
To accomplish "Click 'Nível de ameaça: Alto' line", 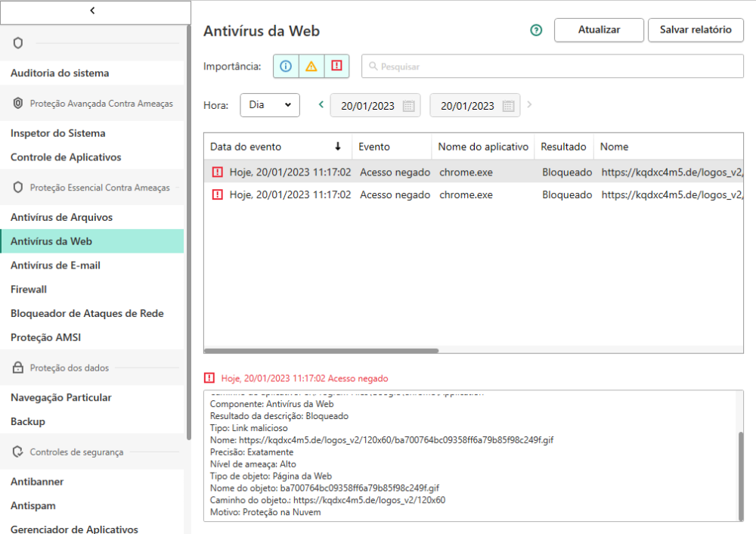I will click(x=253, y=464).
